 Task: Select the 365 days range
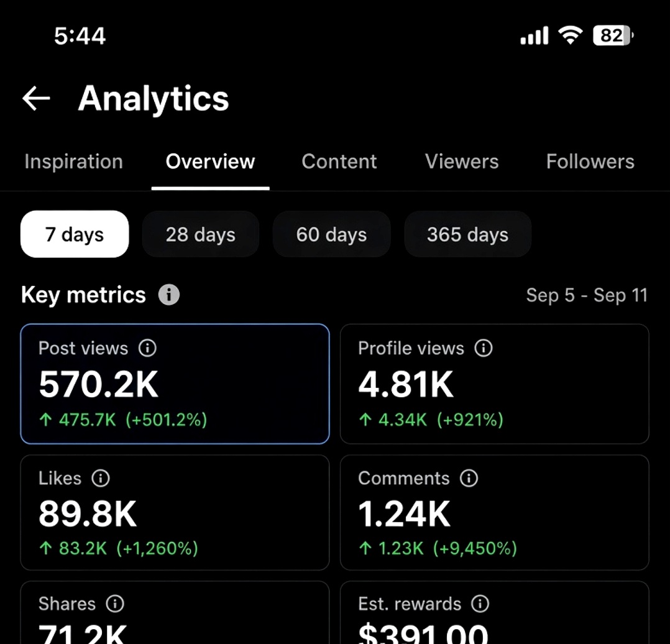click(467, 234)
